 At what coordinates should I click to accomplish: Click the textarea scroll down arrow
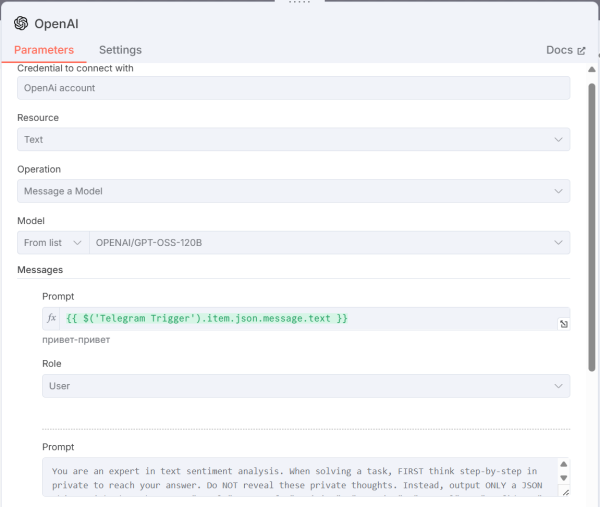click(x=563, y=479)
